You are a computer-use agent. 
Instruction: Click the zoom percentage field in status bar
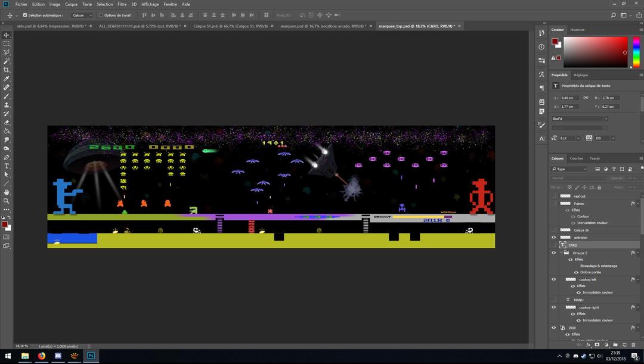coord(21,346)
